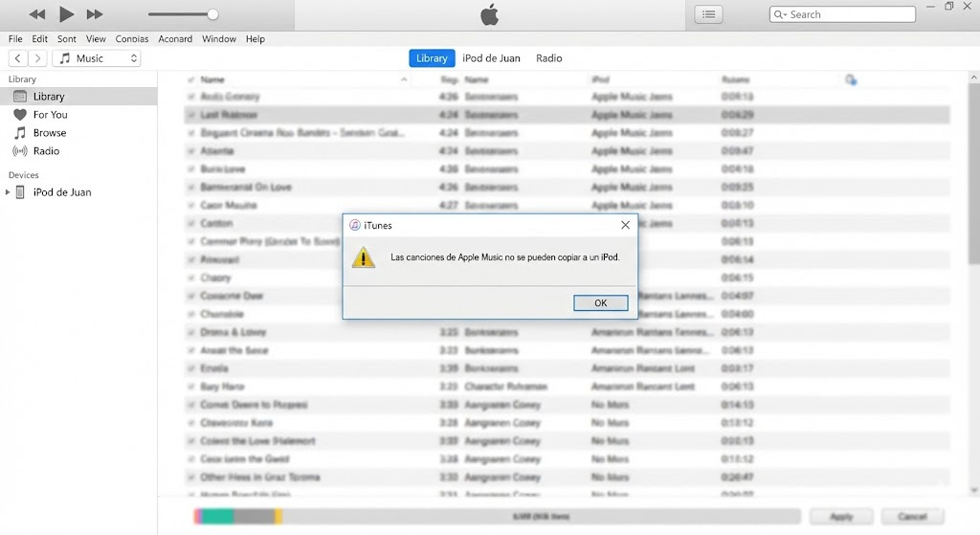Screen dimensions: 980x535
Task: Click the Apply button
Action: click(841, 516)
